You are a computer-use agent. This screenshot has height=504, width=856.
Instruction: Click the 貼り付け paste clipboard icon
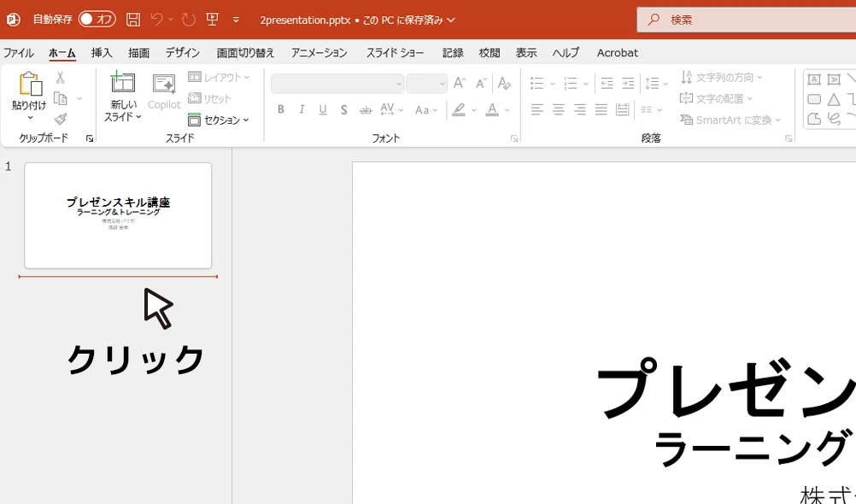click(30, 84)
